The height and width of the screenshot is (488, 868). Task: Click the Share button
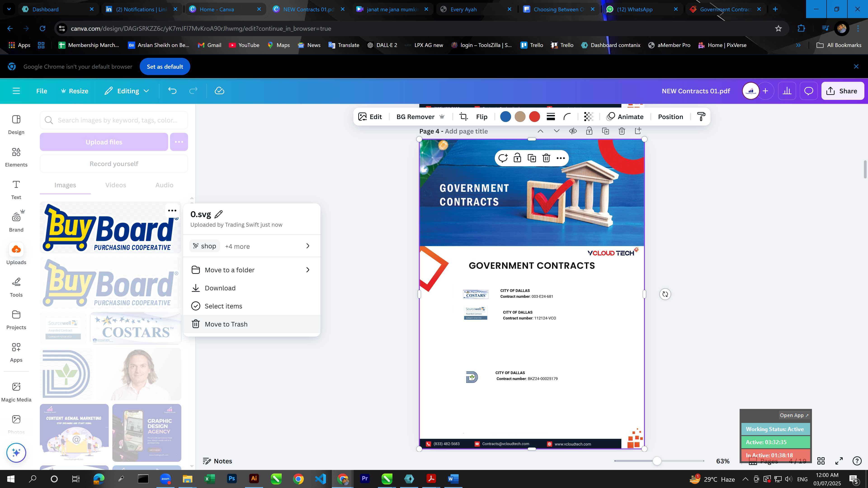pos(842,91)
